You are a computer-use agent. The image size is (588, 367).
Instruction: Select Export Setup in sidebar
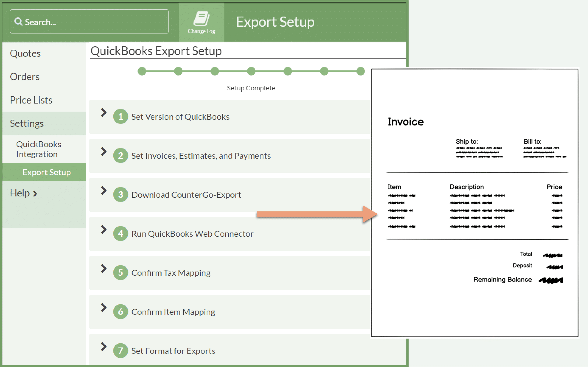click(44, 172)
